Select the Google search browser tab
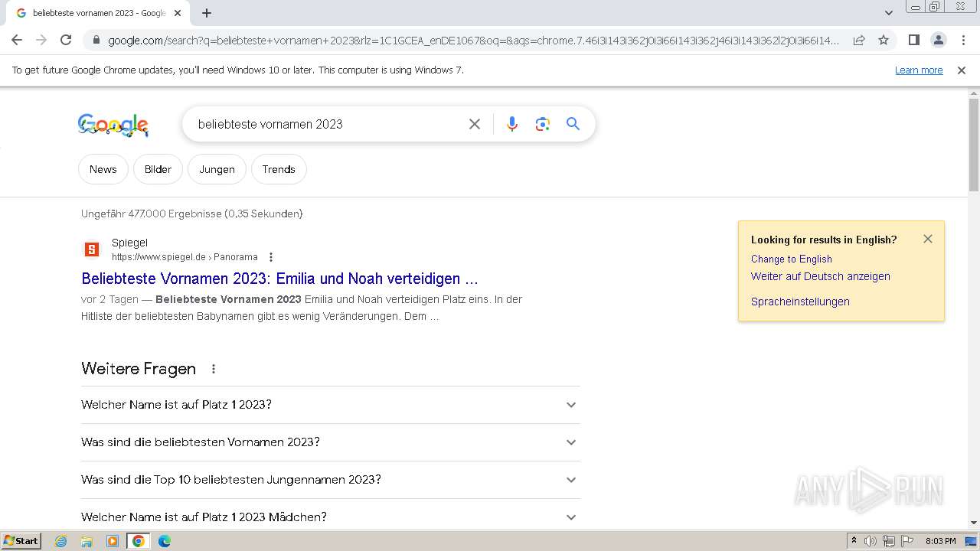This screenshot has width=980, height=551. click(x=98, y=13)
